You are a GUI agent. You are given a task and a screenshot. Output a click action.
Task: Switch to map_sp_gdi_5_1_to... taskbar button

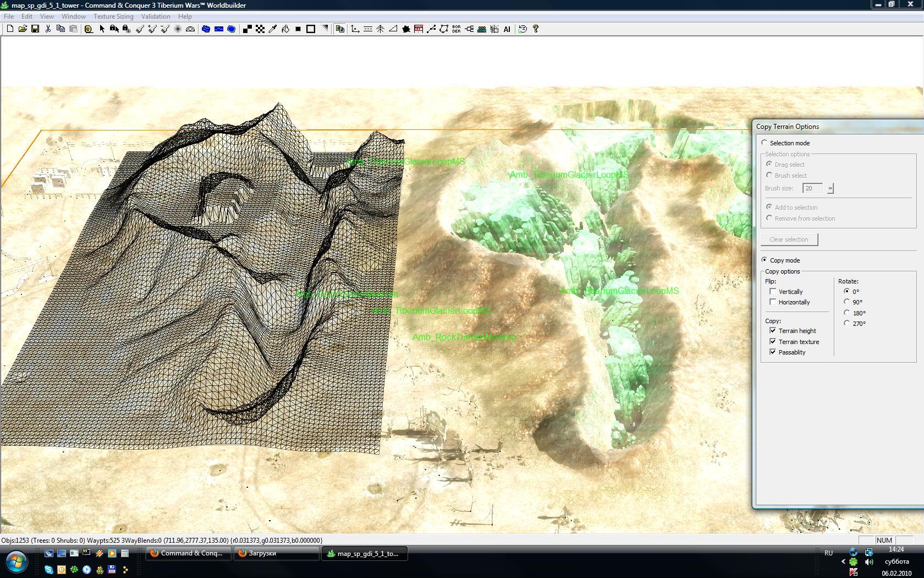365,553
